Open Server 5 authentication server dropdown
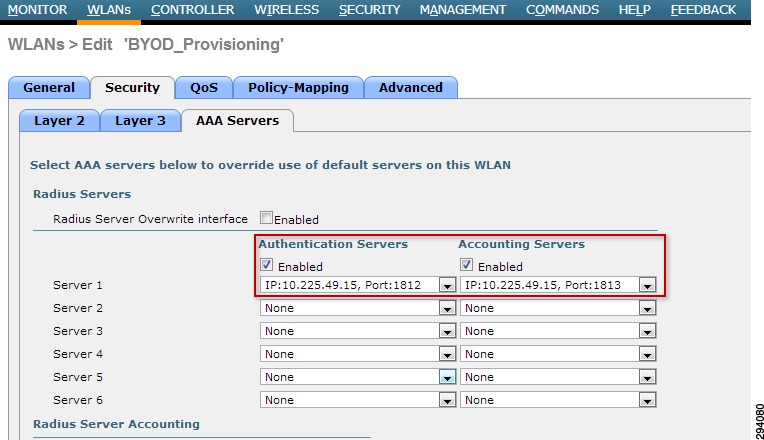The width and height of the screenshot is (764, 440). click(358, 377)
